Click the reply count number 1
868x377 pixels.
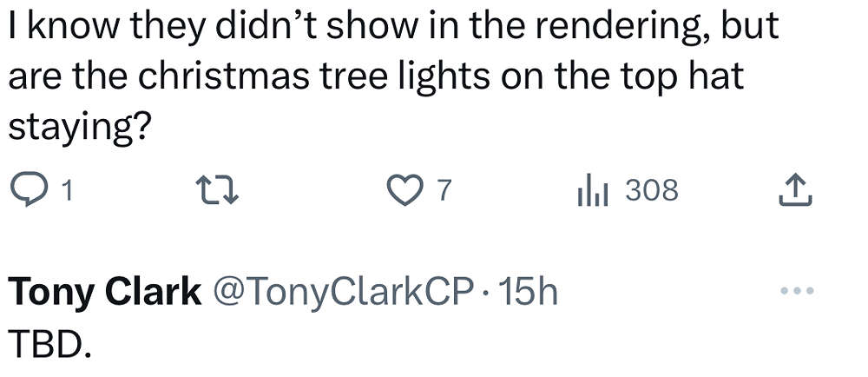coord(68,190)
